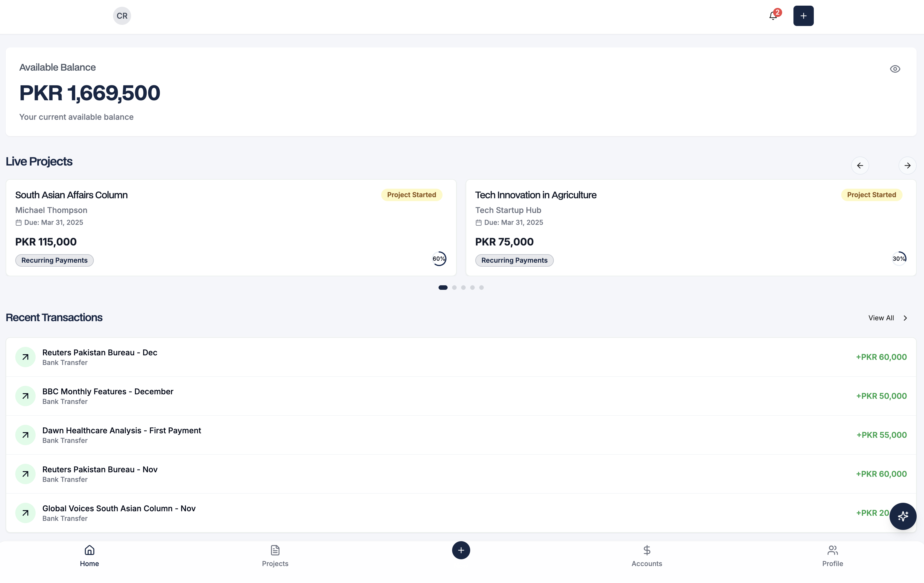This screenshot has height=583, width=924.
Task: Switch to Home tab in bottom navigation
Action: click(89, 556)
